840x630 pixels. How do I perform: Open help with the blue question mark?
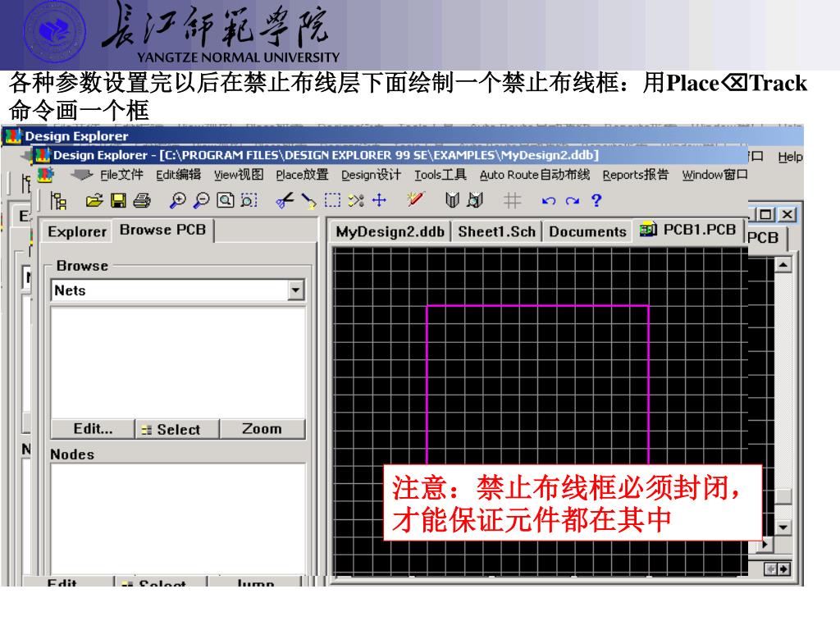click(x=596, y=200)
